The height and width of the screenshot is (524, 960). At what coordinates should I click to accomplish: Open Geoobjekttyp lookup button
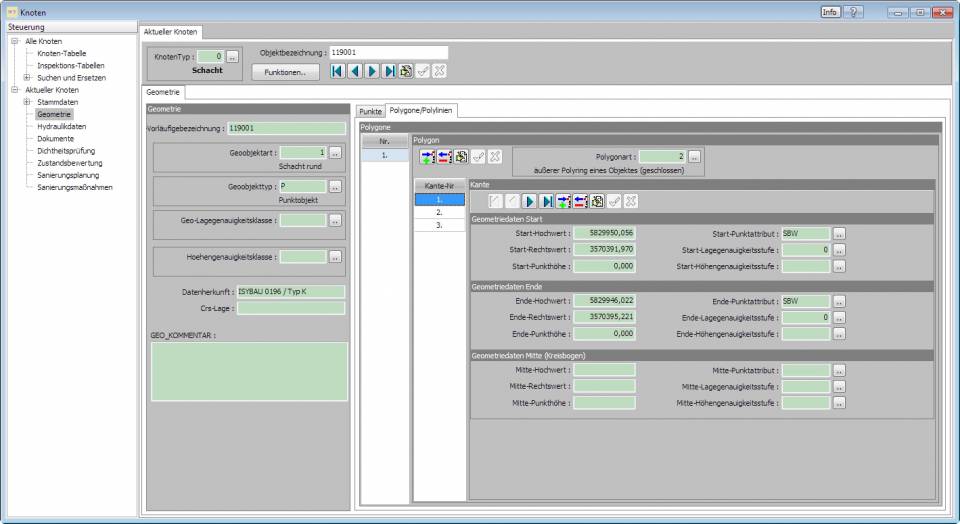[335, 187]
